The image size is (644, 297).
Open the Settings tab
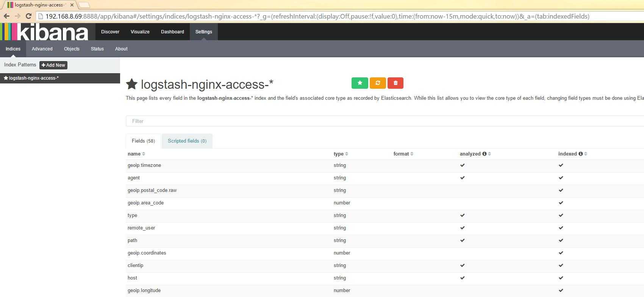click(x=204, y=32)
